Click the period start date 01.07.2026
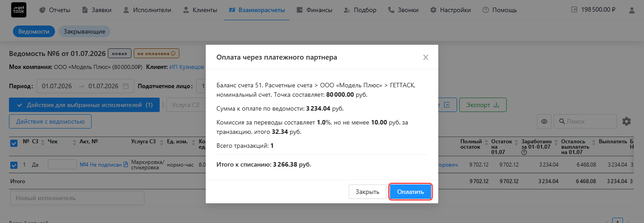The height and width of the screenshot is (223, 644). point(58,86)
